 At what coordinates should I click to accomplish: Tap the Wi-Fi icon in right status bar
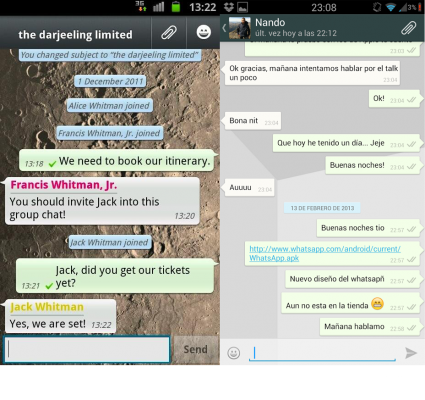click(x=390, y=7)
